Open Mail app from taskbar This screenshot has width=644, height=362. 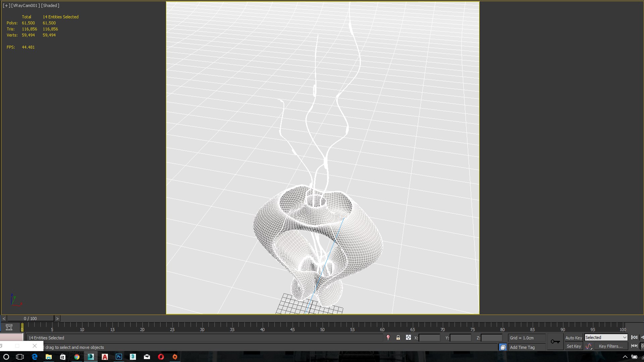[147, 357]
